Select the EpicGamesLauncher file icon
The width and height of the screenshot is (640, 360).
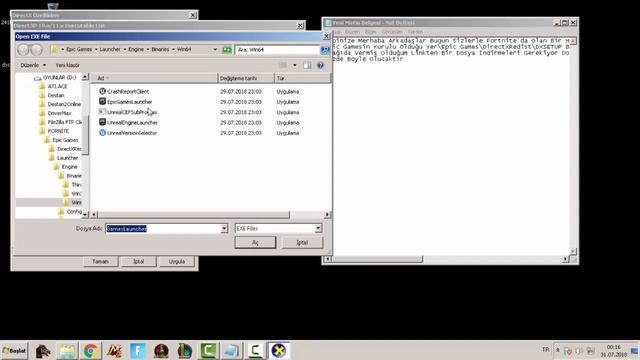click(x=102, y=102)
